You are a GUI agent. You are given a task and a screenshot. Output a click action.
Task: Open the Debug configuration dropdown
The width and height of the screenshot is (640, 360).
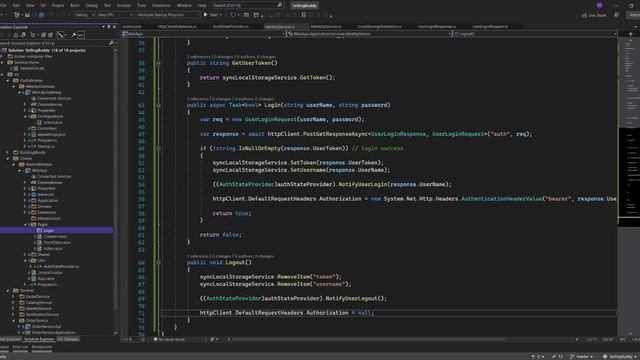coord(84,15)
